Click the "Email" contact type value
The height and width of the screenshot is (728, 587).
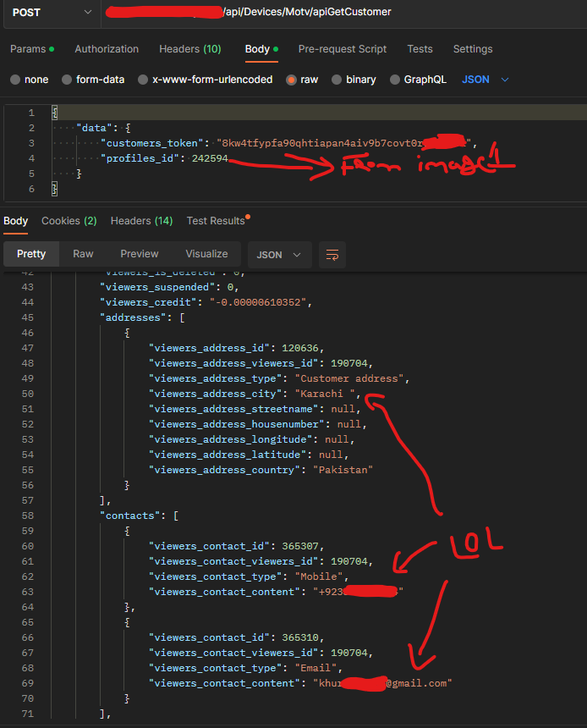coord(315,668)
